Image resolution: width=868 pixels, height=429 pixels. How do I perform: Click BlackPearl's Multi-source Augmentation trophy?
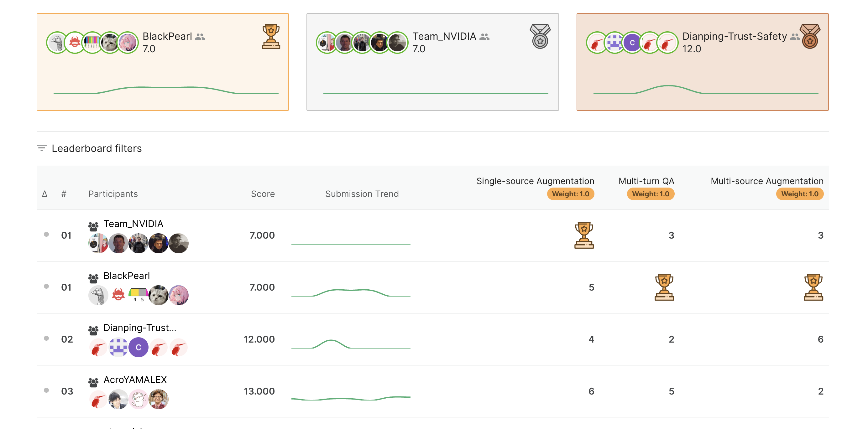(813, 287)
